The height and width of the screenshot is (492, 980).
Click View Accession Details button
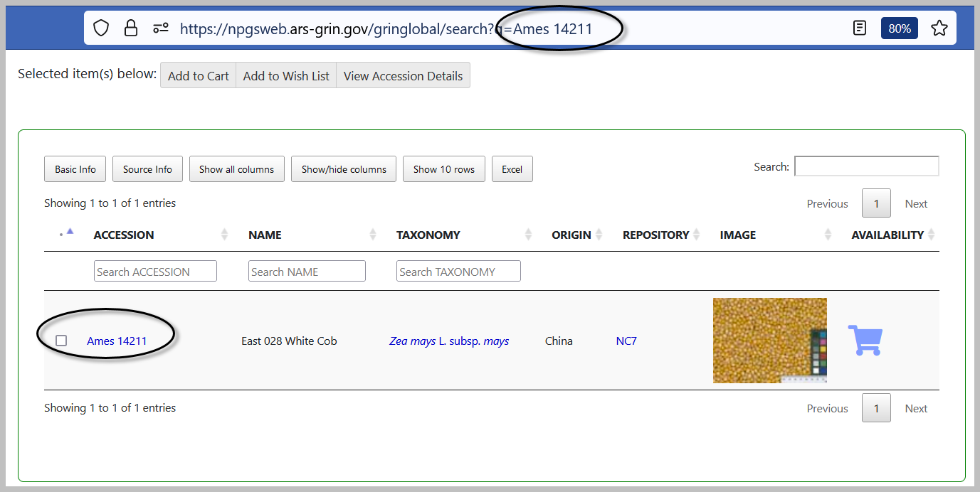403,76
